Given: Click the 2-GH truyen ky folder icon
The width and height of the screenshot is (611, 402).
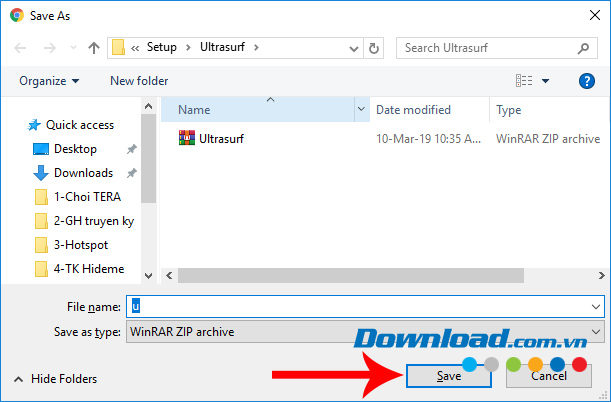Looking at the screenshot, I should (x=41, y=221).
